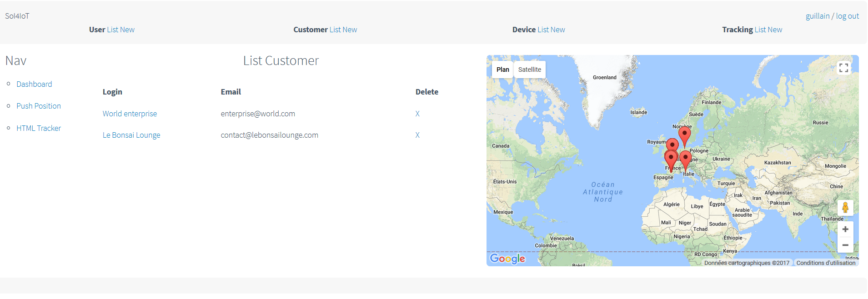Click the Delete column header
The width and height of the screenshot is (868, 299).
click(x=427, y=92)
